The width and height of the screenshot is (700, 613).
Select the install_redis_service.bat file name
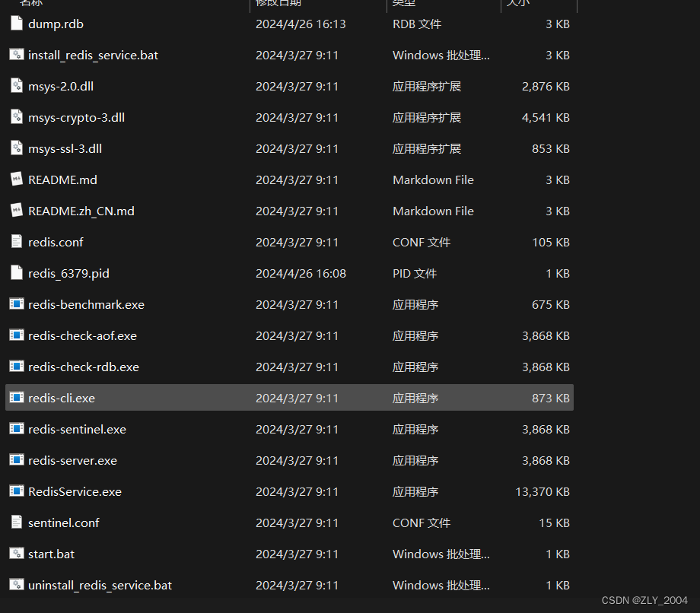click(x=94, y=56)
